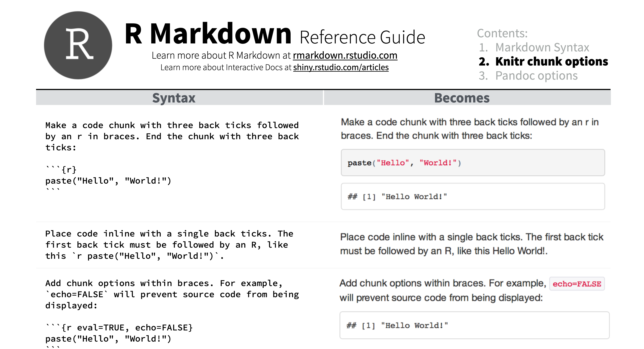This screenshot has width=644, height=349.
Task: Open the shiny.rstudio.com/articles link
Action: pos(341,67)
